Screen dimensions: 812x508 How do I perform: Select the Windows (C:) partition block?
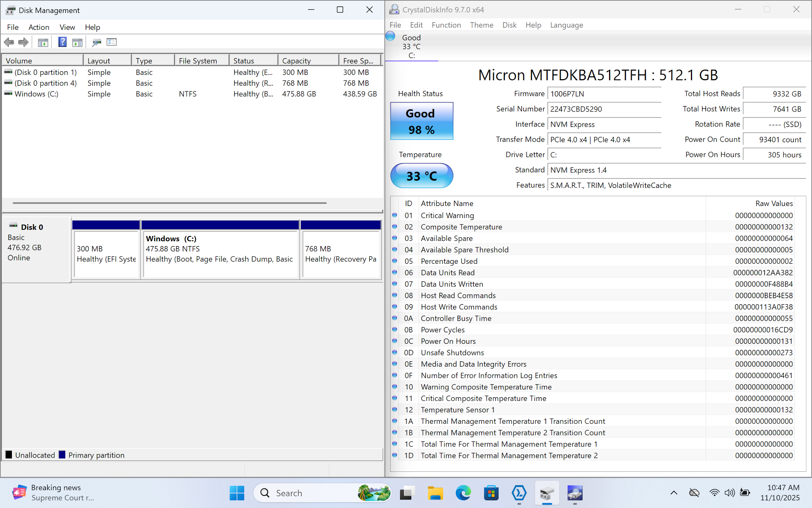tap(220, 253)
